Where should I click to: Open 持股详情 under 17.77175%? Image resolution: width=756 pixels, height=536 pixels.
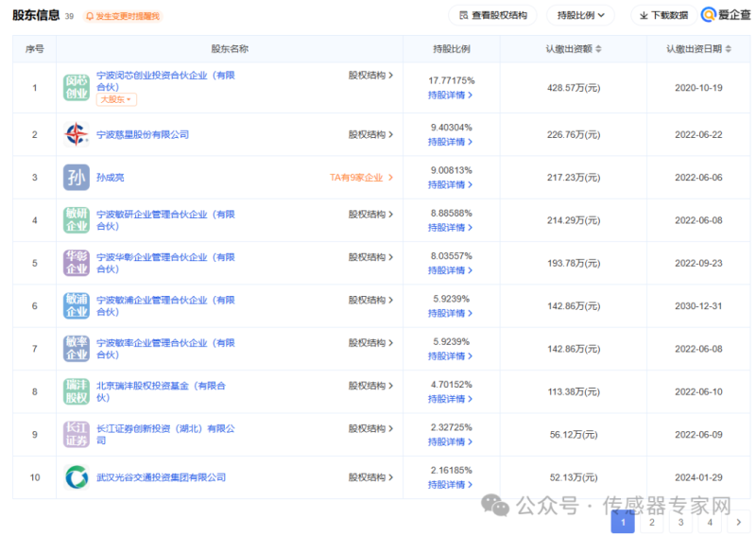pos(451,95)
